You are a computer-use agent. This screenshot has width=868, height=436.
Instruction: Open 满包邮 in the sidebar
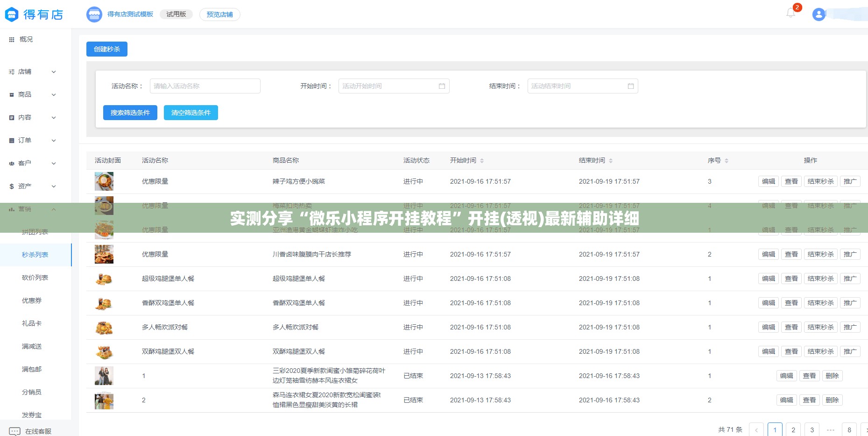coord(32,369)
